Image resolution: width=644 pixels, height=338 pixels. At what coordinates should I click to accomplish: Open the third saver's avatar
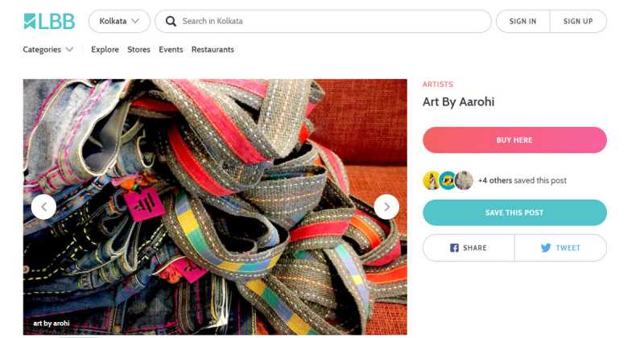tap(464, 180)
